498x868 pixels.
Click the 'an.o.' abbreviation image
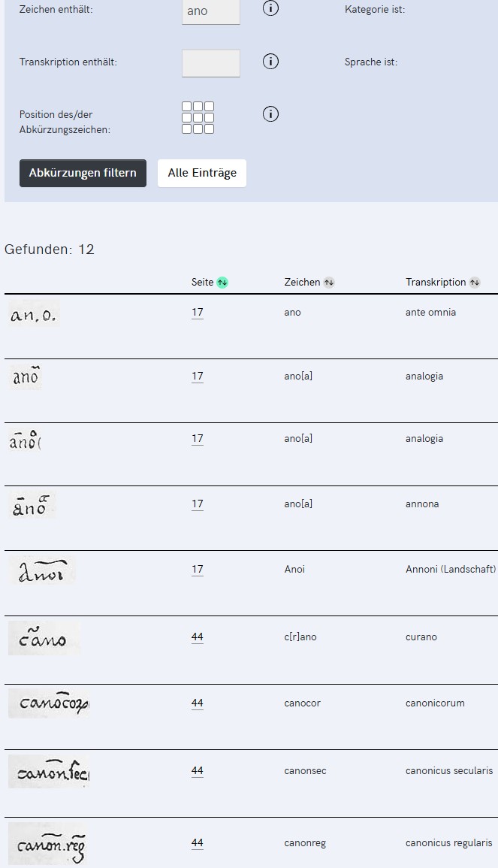(34, 314)
